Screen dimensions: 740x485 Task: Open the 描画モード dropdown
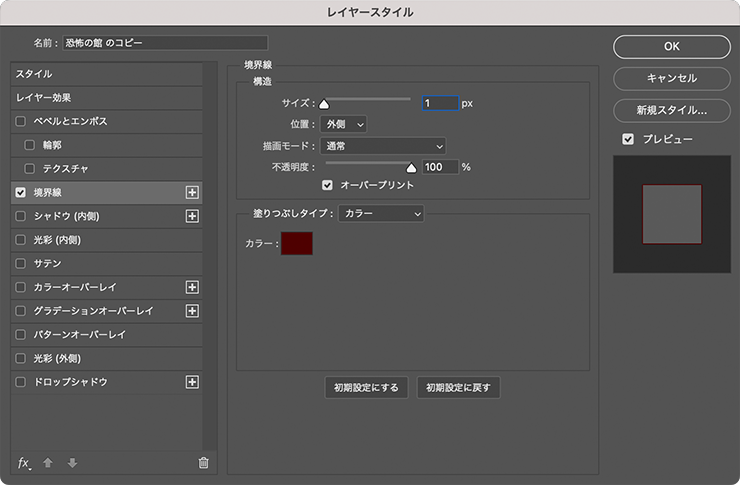pyautogui.click(x=382, y=146)
